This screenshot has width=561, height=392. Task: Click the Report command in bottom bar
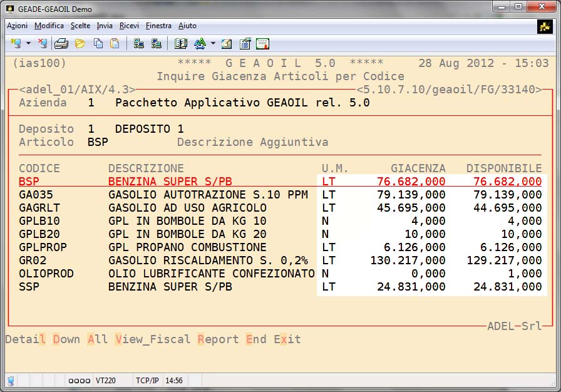pyautogui.click(x=218, y=339)
